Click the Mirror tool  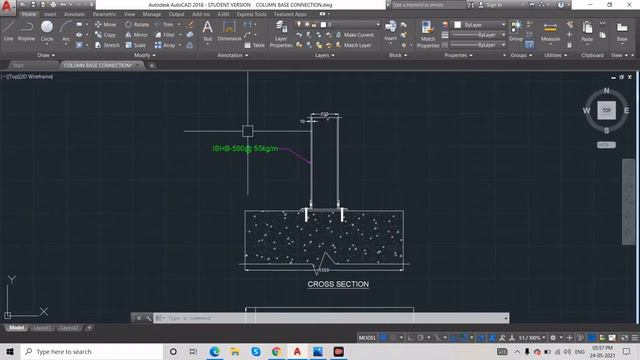coord(136,35)
